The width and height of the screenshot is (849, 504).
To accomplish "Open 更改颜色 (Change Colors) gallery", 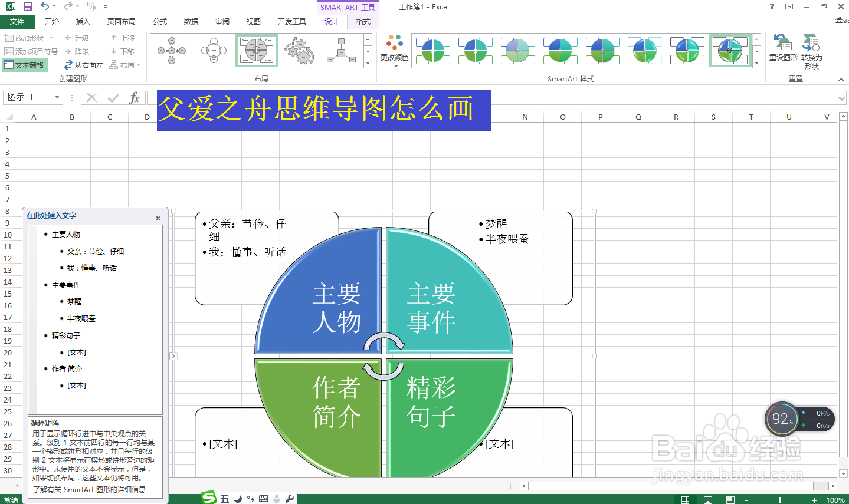I will (394, 50).
